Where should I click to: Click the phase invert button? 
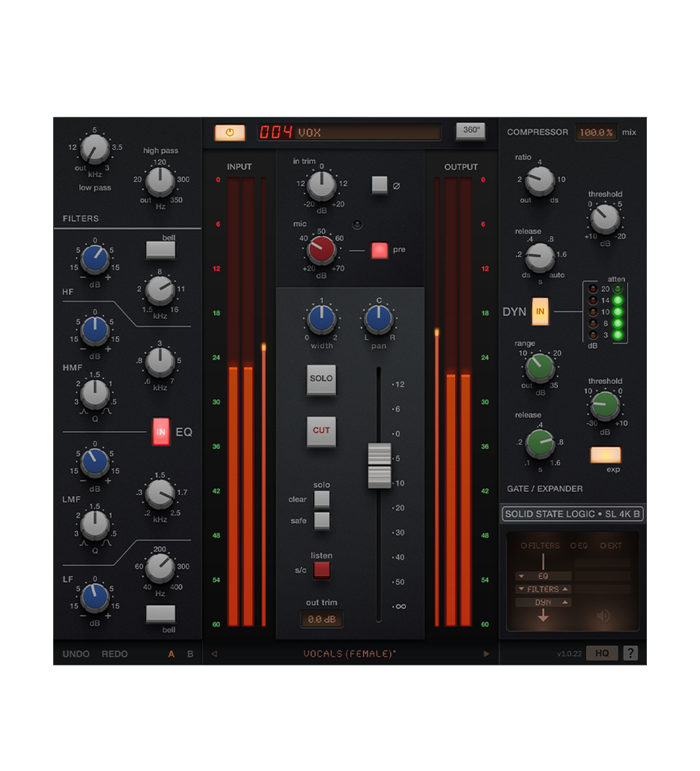(x=379, y=185)
